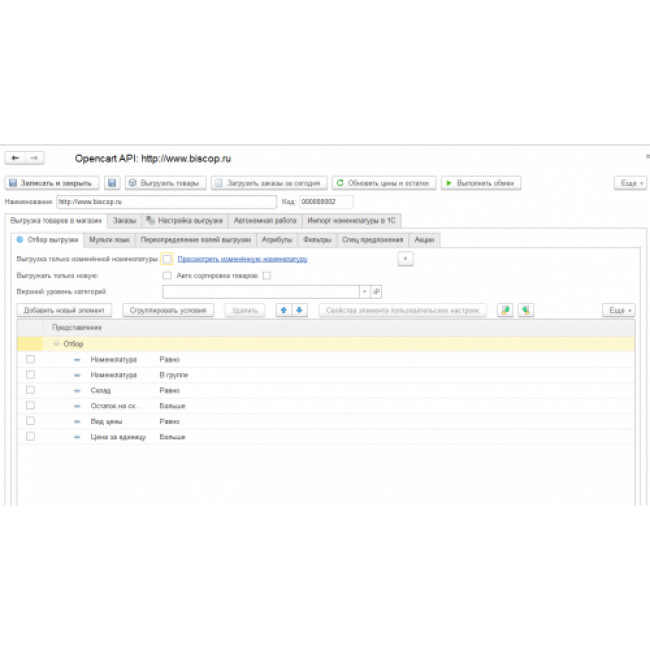Click the save diskette icon button
The image size is (650, 650).
(x=112, y=183)
